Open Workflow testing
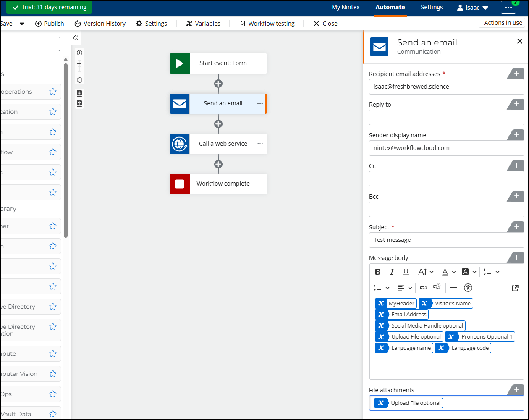This screenshot has height=420, width=529. pyautogui.click(x=267, y=24)
